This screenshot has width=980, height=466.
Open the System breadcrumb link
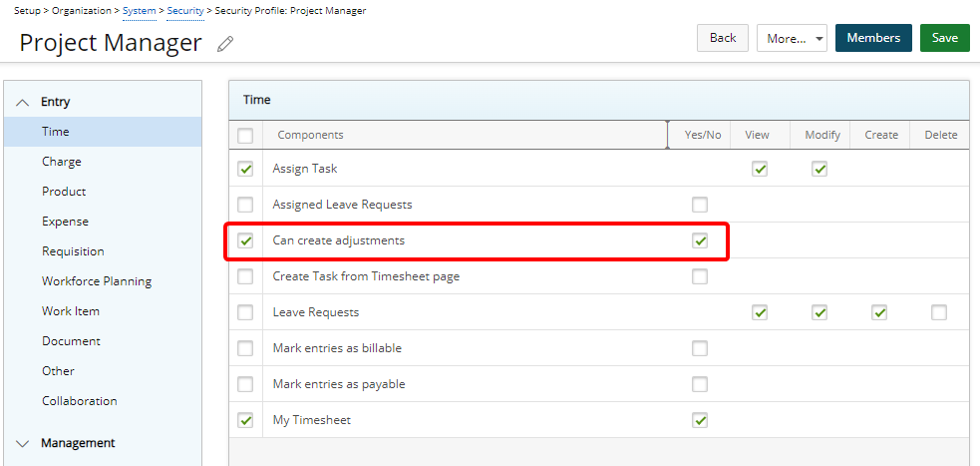tap(139, 11)
